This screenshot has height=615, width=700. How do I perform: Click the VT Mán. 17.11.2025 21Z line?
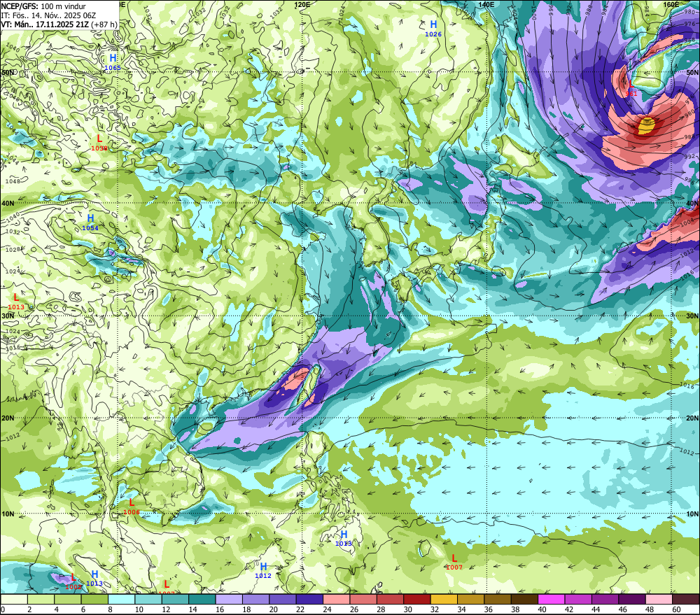(59, 24)
